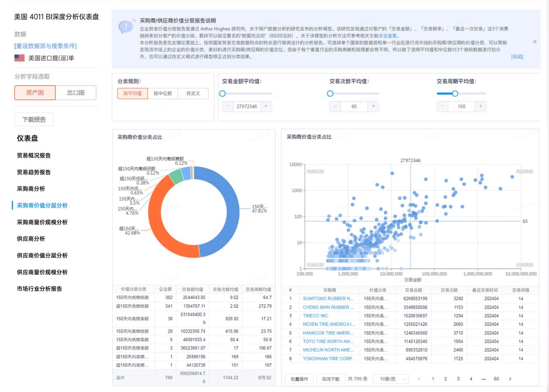Open SUMITOMO RUBBER buyer link
The image size is (549, 392).
click(x=329, y=299)
